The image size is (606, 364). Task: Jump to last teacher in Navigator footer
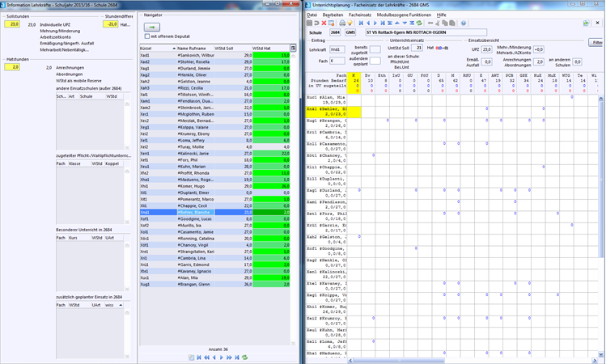(x=237, y=358)
